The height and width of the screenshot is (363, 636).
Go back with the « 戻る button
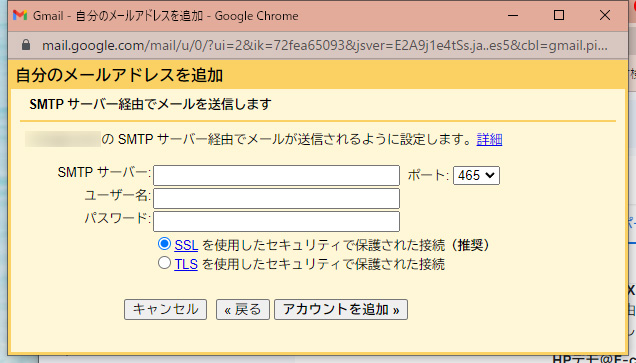coord(243,309)
